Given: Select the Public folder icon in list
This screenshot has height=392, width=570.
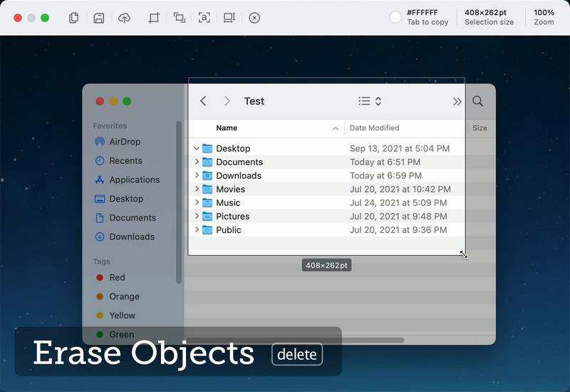Looking at the screenshot, I should (x=207, y=229).
